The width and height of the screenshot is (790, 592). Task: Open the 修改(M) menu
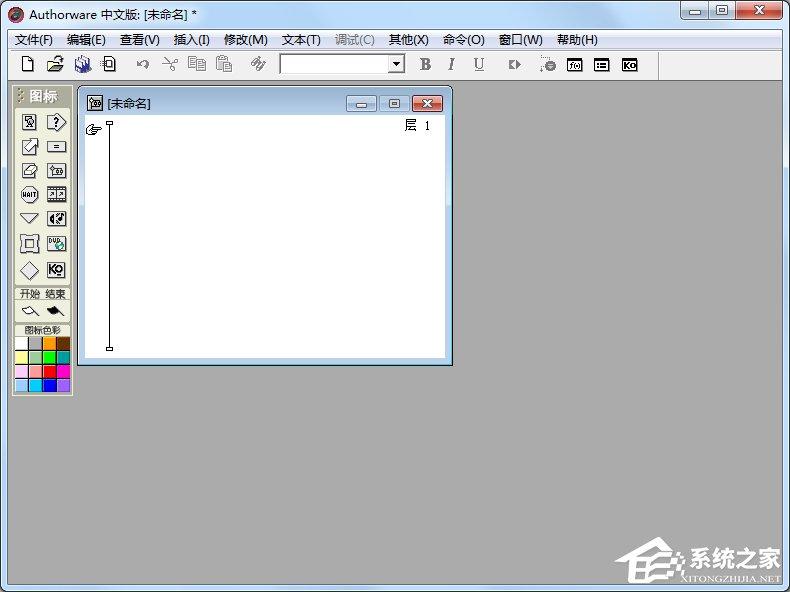click(x=246, y=40)
